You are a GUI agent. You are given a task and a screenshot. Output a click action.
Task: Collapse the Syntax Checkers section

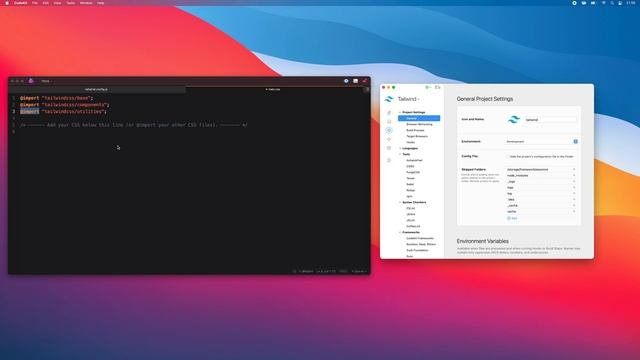click(x=400, y=202)
